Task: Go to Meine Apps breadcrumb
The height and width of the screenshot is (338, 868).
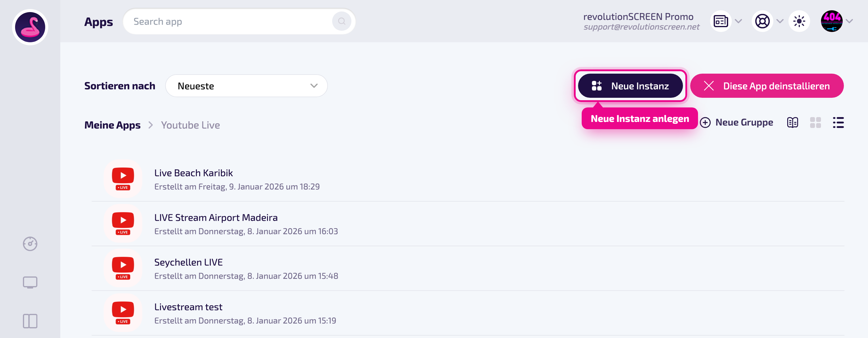Action: pyautogui.click(x=112, y=125)
